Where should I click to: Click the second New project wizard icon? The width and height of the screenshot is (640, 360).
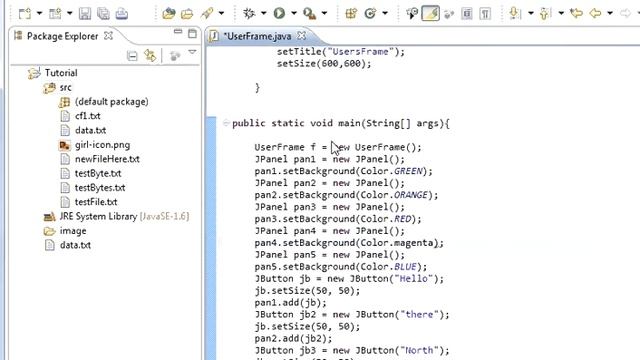tap(55, 13)
